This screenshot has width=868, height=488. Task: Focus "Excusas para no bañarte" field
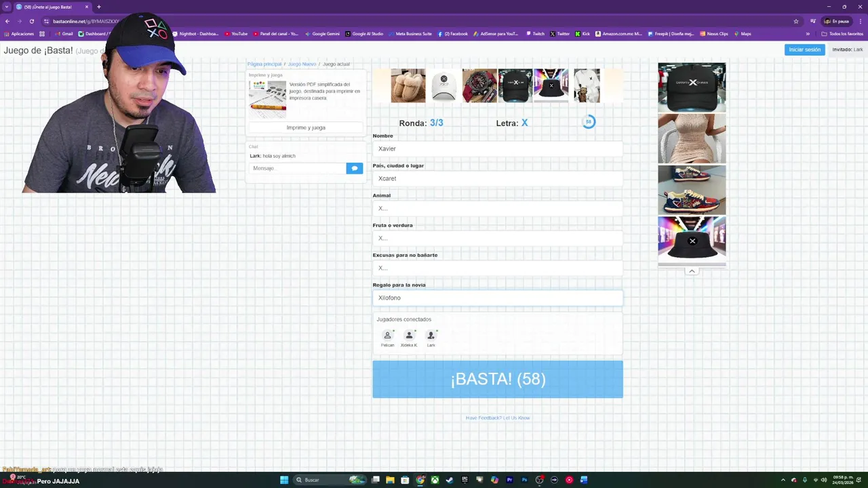498,268
